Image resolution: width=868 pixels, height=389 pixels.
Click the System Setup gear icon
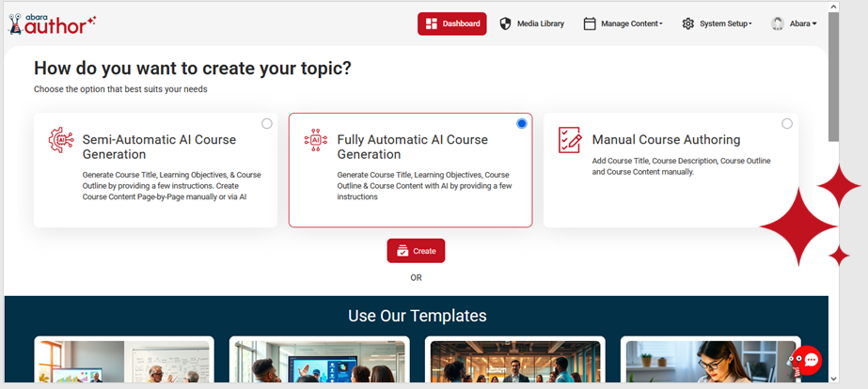pyautogui.click(x=688, y=23)
